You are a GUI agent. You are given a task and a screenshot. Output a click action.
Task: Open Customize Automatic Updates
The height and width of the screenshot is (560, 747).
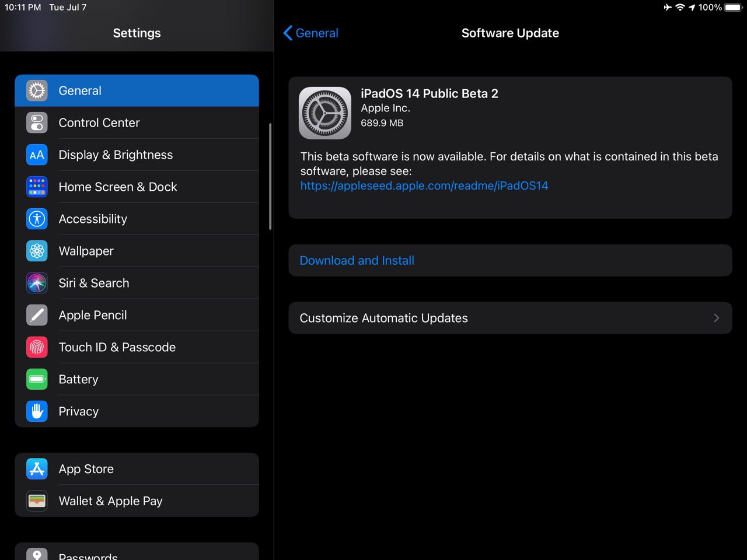click(510, 318)
